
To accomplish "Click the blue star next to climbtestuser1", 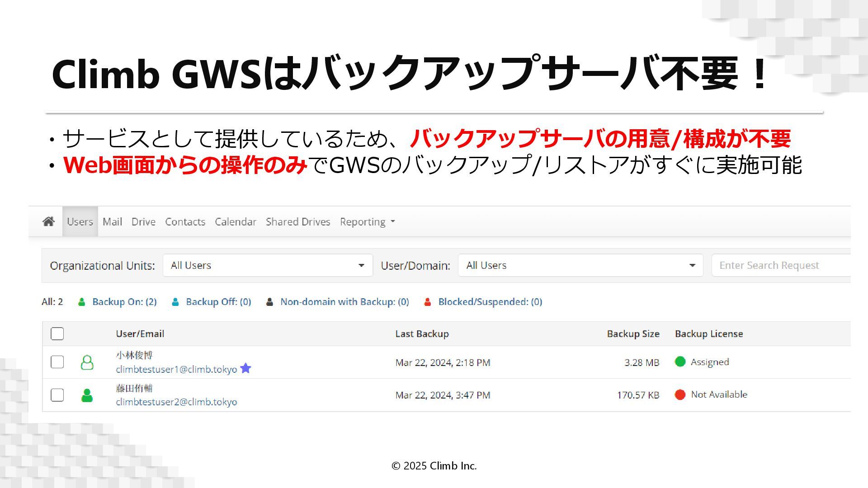I will [x=245, y=368].
